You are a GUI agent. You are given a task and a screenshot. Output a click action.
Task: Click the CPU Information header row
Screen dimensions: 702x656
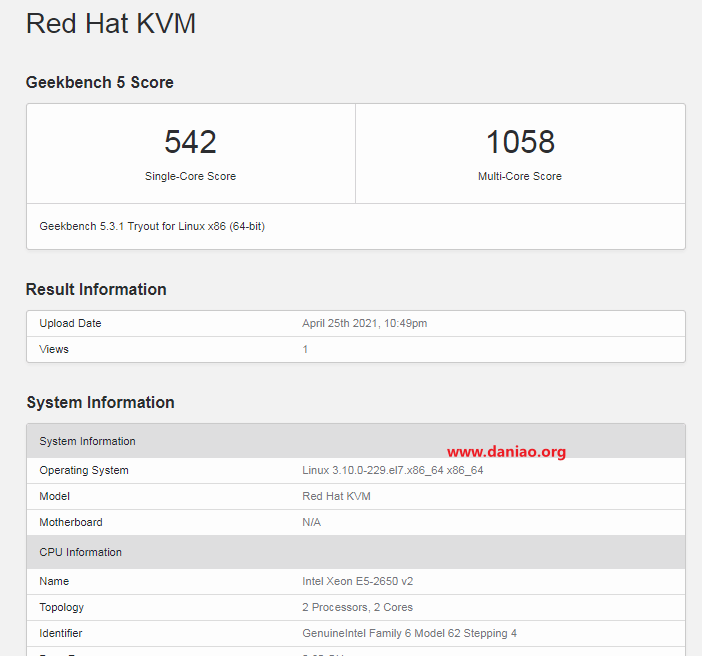point(356,552)
